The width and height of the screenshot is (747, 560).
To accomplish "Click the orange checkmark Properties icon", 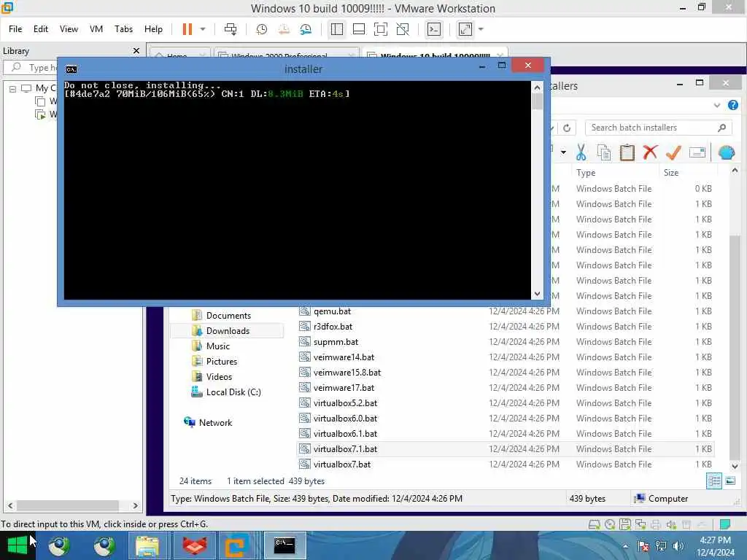I will [673, 152].
